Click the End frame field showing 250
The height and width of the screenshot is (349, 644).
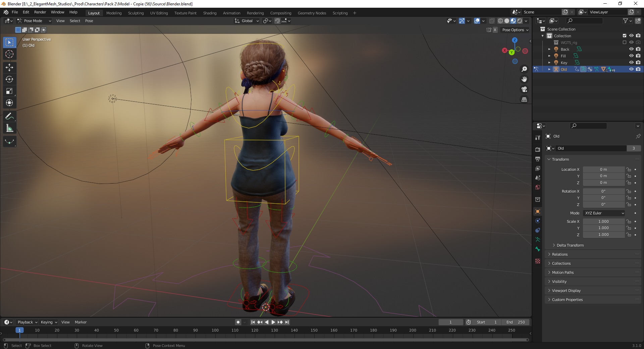pyautogui.click(x=516, y=322)
